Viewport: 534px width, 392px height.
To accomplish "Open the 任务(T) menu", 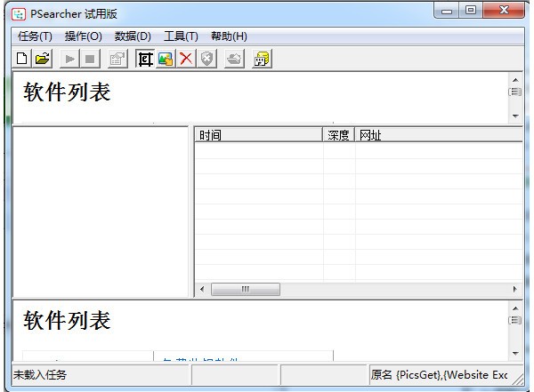I will pos(35,36).
